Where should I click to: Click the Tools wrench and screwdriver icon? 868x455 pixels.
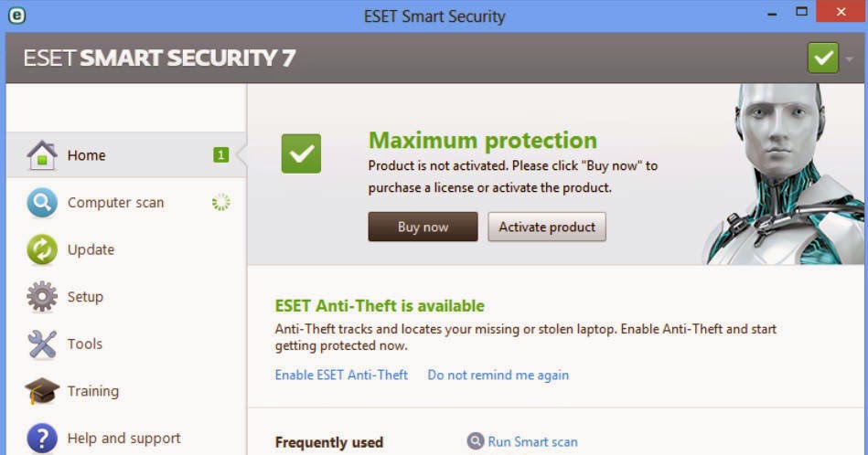[41, 344]
